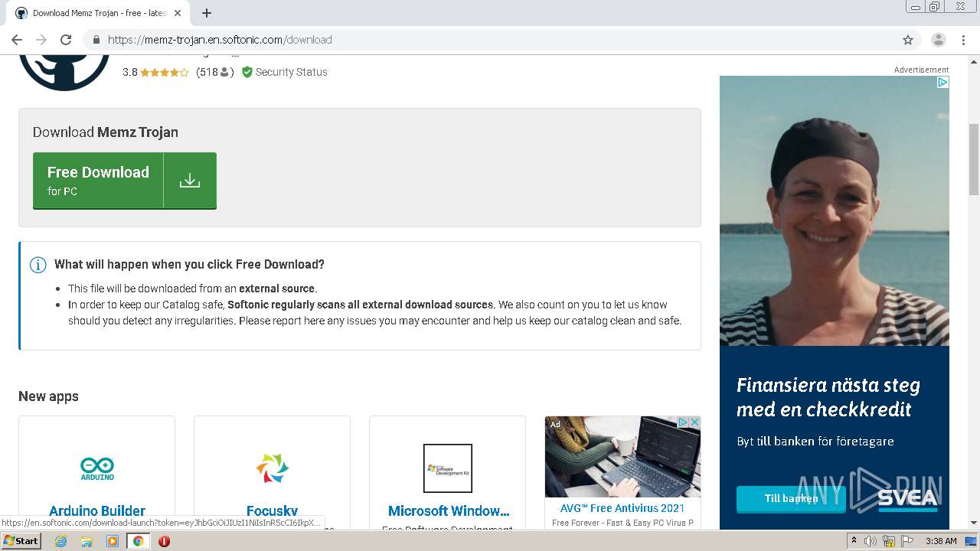Open a new browser tab
980x551 pixels.
point(207,13)
